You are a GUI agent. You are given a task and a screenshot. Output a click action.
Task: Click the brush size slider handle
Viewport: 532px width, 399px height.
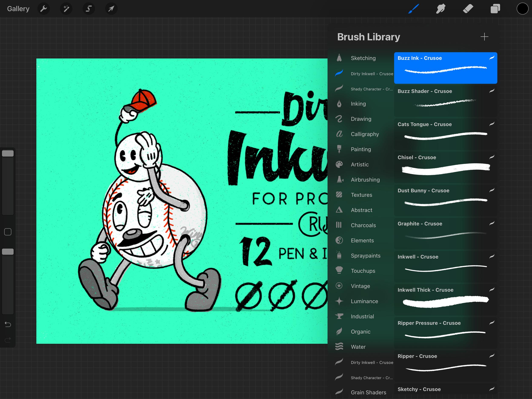click(x=8, y=154)
